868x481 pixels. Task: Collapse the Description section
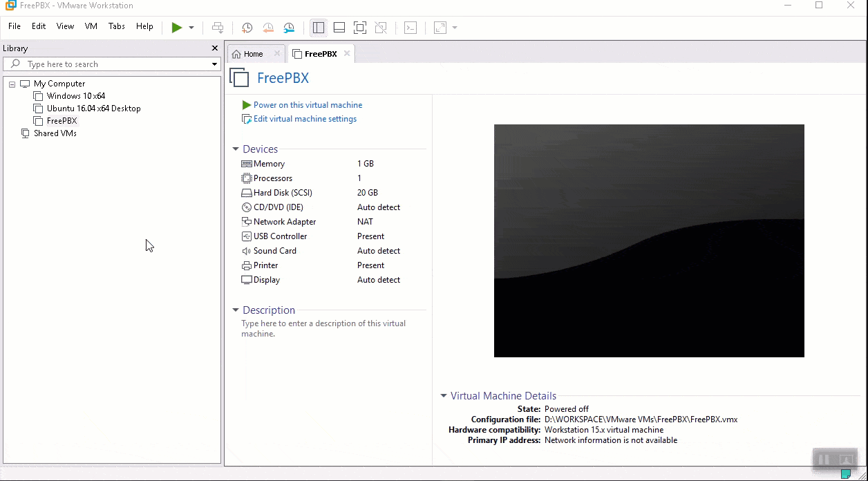tap(236, 310)
